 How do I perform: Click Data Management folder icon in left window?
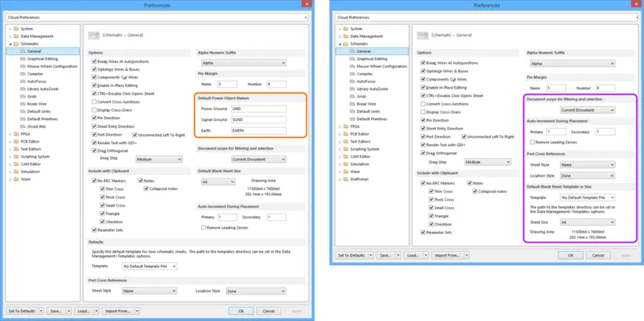[x=16, y=36]
